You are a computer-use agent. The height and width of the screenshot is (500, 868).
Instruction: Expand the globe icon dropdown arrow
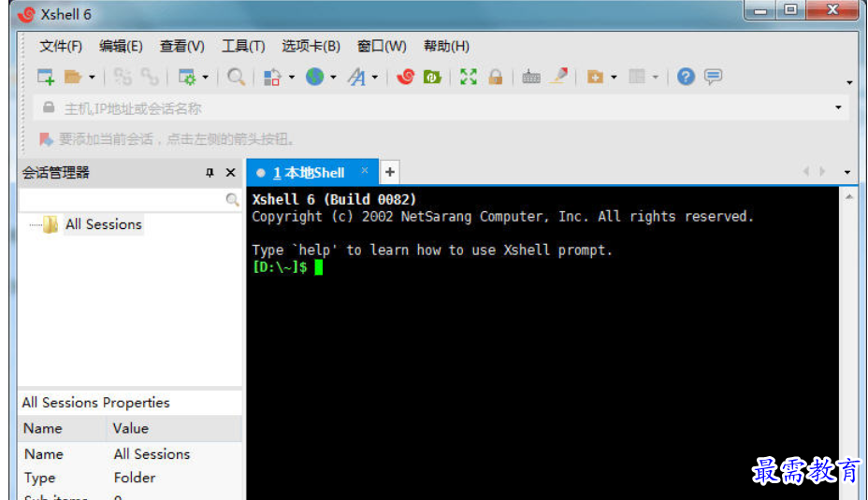[333, 78]
